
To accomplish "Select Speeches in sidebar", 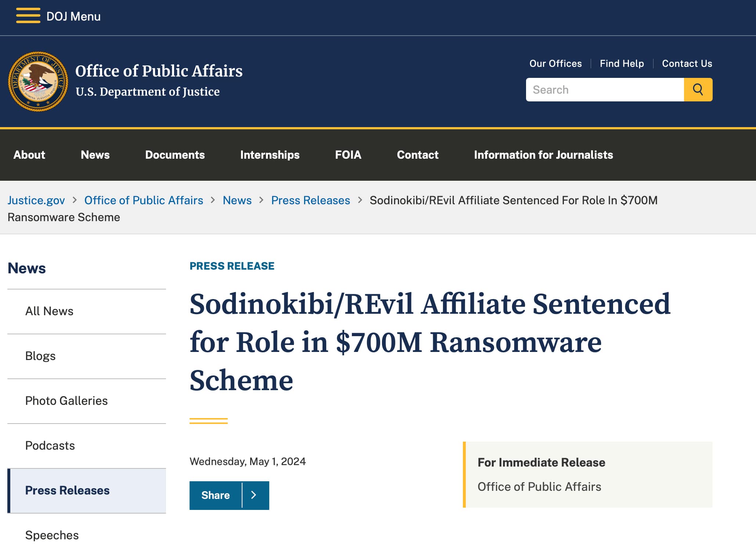I will pos(87,535).
